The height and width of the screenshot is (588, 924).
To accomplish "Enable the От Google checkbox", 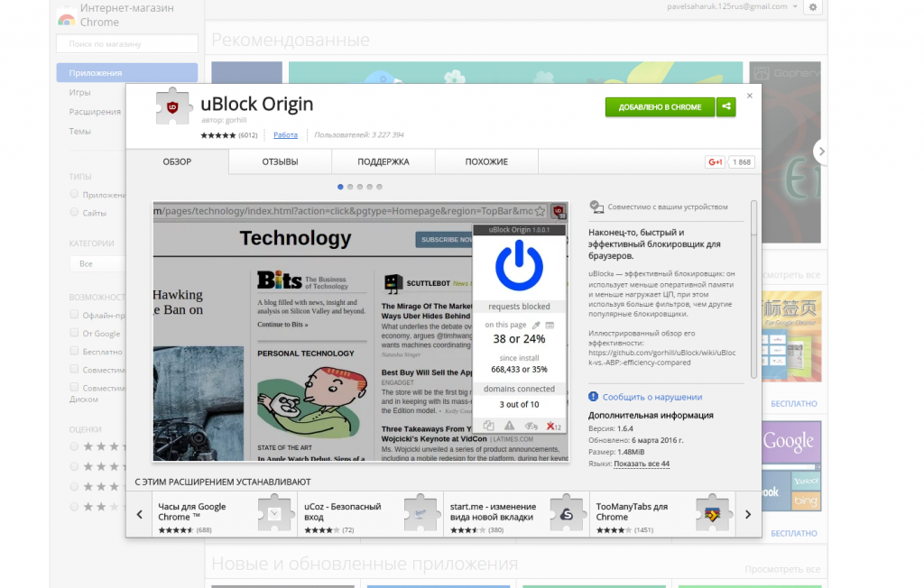I will [x=74, y=333].
